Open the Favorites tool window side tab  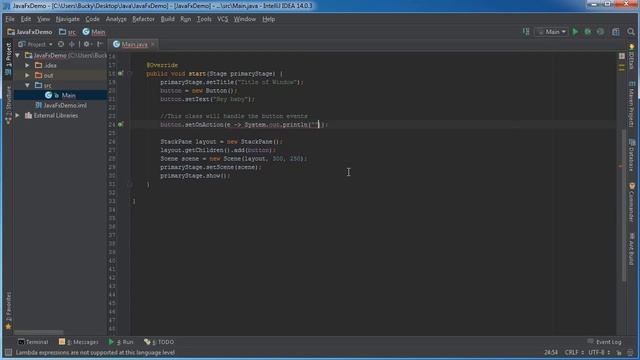point(8,311)
